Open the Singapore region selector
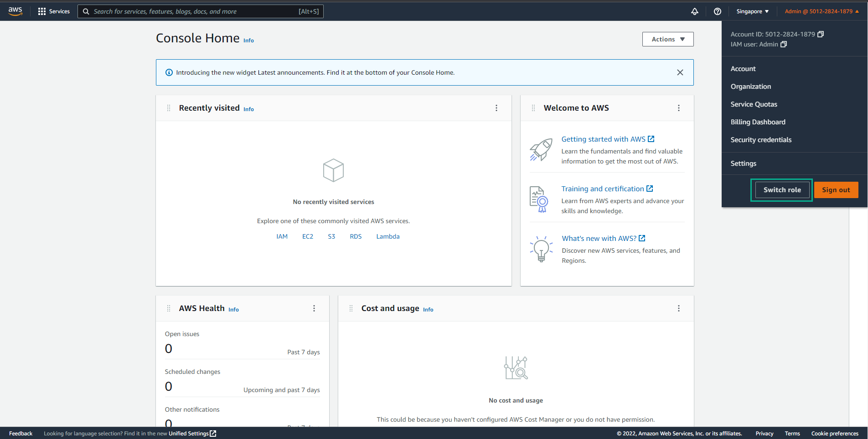The image size is (868, 439). pos(752,11)
